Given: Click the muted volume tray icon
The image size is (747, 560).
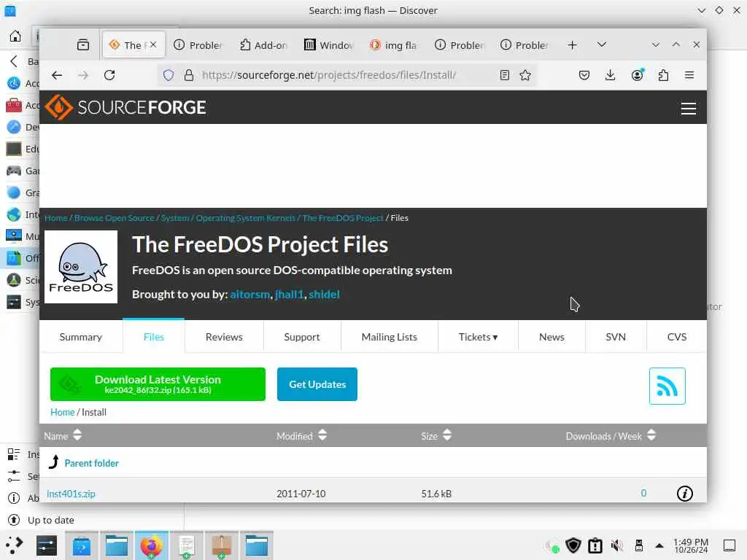Looking at the screenshot, I should (617, 545).
